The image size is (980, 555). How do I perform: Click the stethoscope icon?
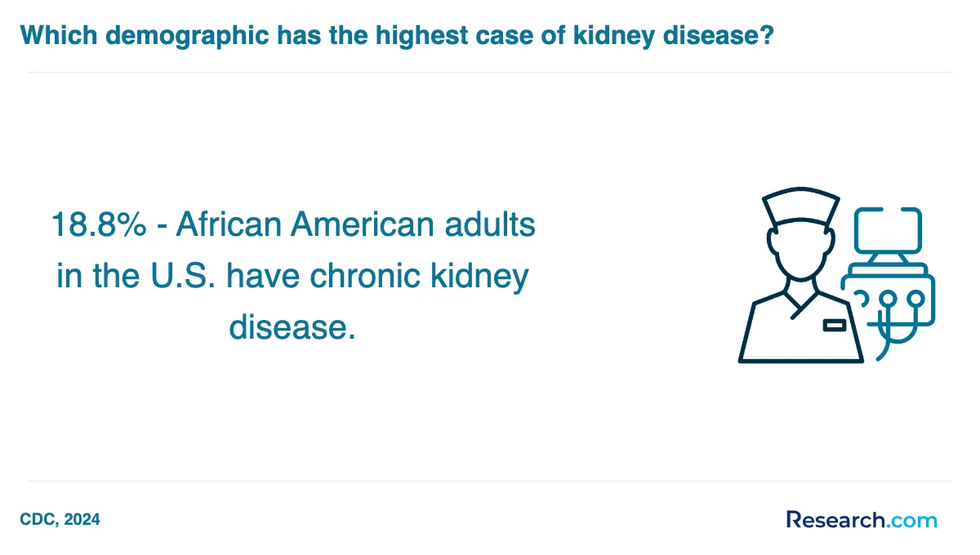897,322
